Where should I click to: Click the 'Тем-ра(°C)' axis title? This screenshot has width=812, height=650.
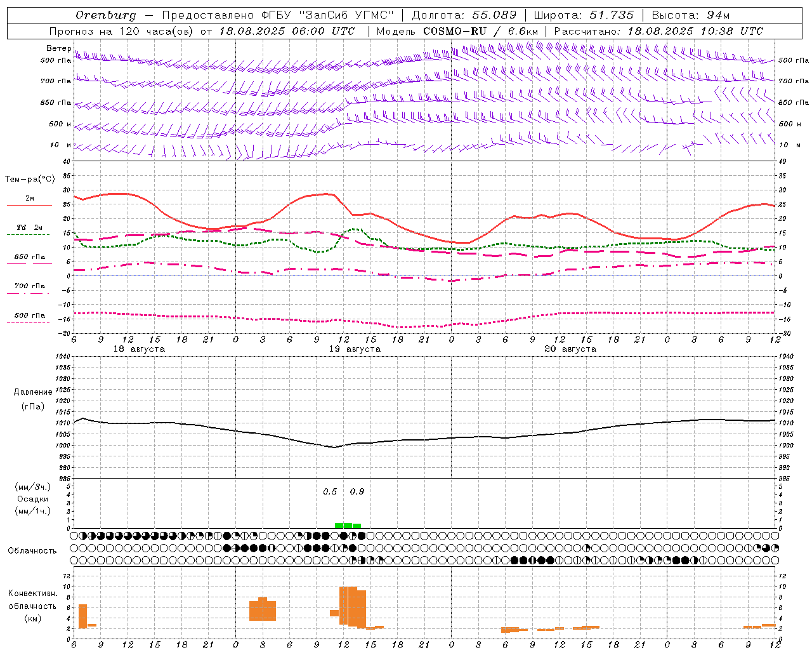point(30,180)
